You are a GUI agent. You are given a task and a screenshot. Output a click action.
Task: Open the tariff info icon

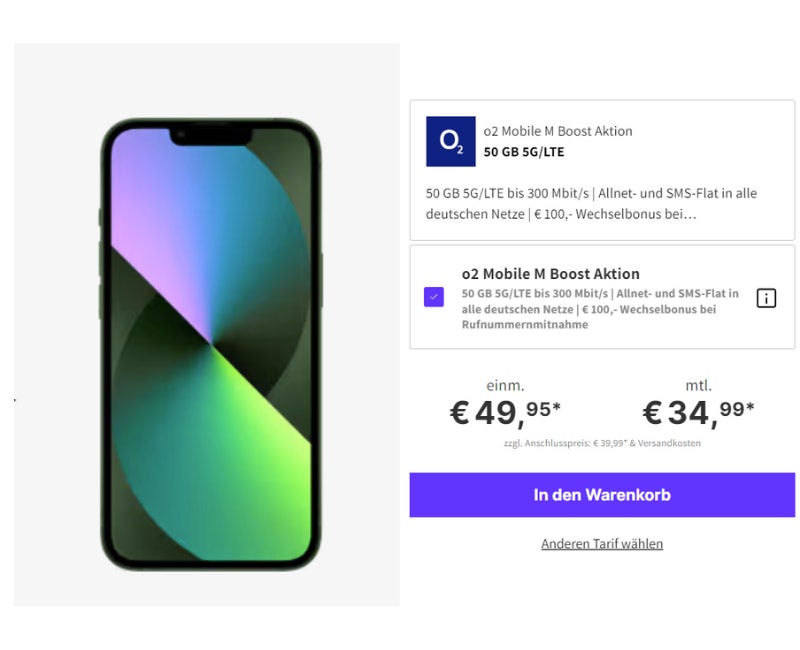tap(766, 298)
